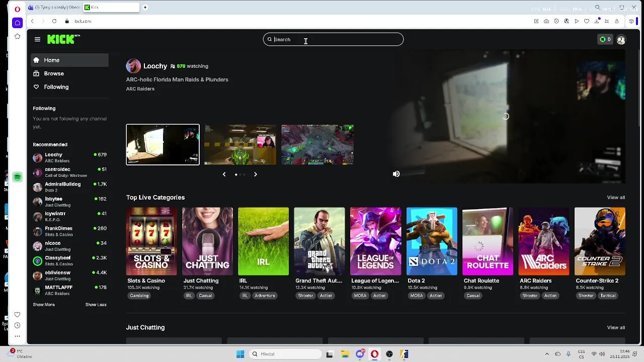Open the Kick hamburger sidebar menu
Screen dimensions: 644x362
(37, 39)
